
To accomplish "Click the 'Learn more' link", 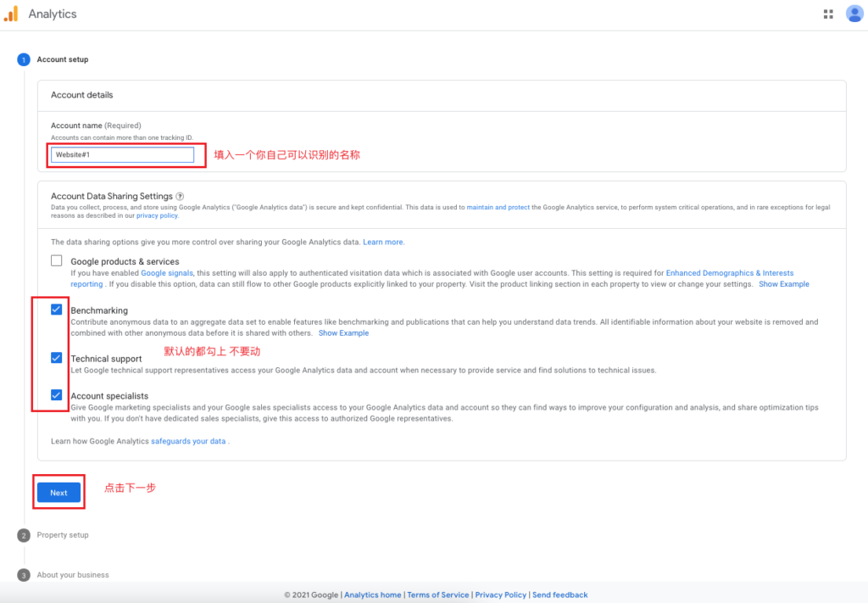I will click(383, 242).
